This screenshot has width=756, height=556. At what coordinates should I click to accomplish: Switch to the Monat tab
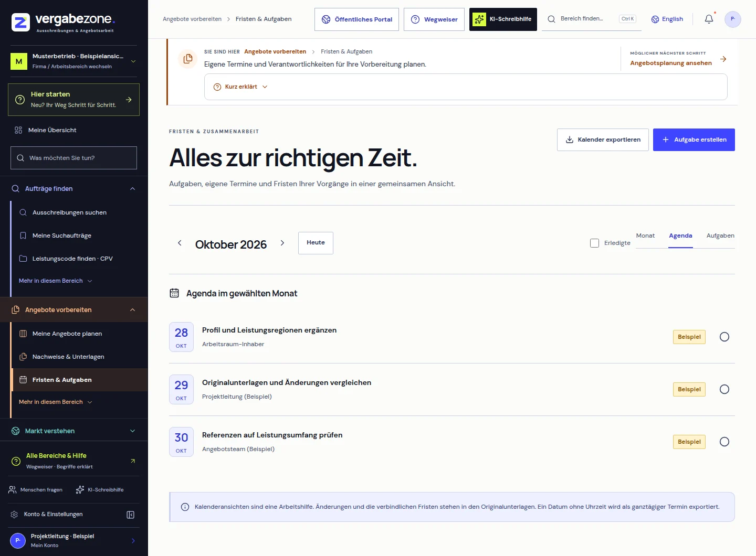(645, 236)
